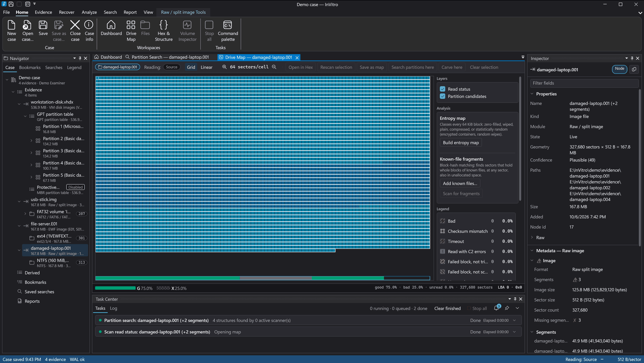This screenshot has height=363, width=644.
Task: Expand the Raw section in Inspector
Action: 532,237
